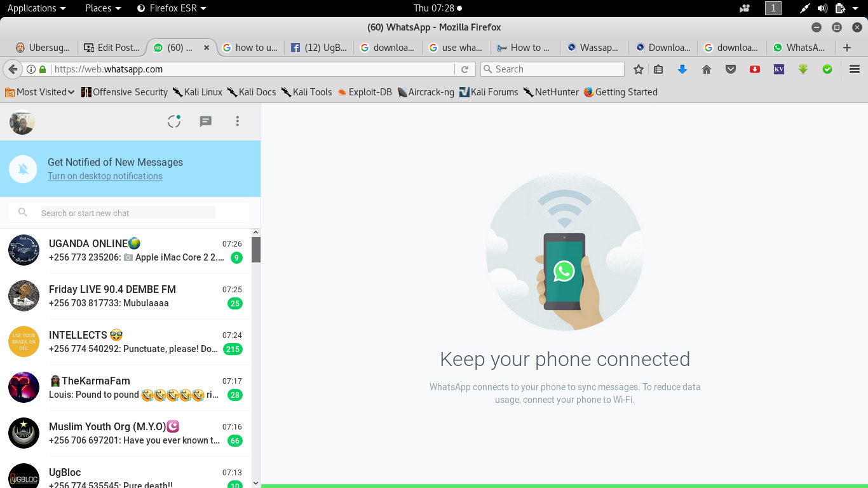
Task: Open the Firefox hamburger menu
Action: tap(855, 69)
